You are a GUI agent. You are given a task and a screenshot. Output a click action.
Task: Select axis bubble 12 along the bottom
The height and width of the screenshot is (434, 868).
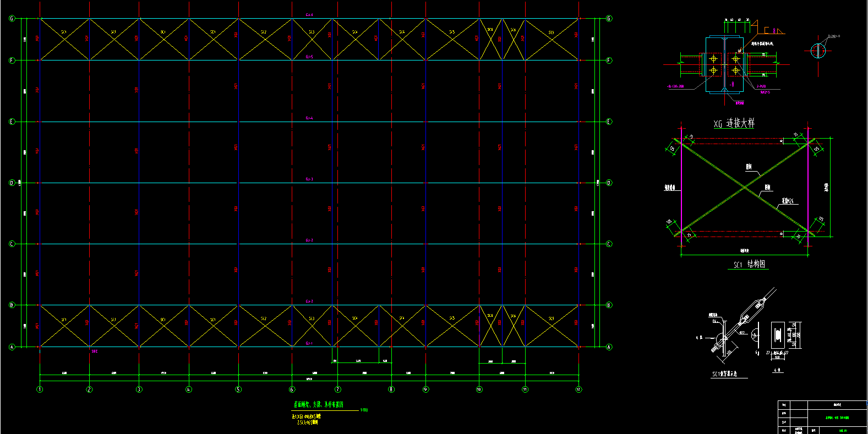(578, 389)
